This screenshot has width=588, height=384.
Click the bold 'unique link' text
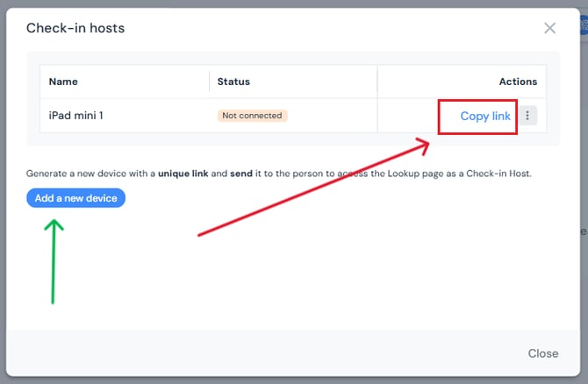(183, 174)
